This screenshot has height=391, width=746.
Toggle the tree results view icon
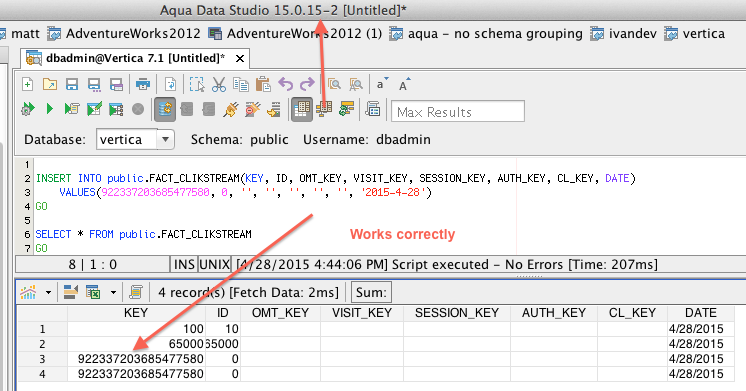click(x=324, y=109)
